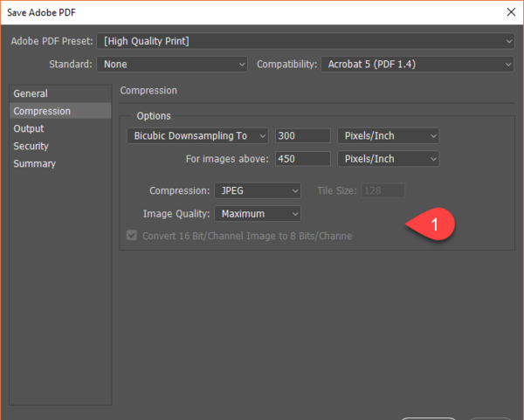This screenshot has height=420, width=524.
Task: Open Pixels/Inch unit dropdown beside 450
Action: click(x=389, y=159)
